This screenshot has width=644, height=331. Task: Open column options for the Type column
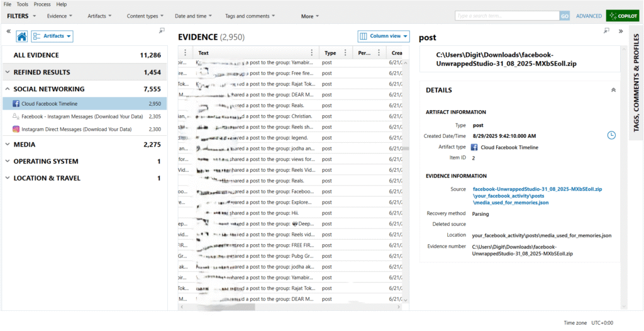tap(345, 53)
